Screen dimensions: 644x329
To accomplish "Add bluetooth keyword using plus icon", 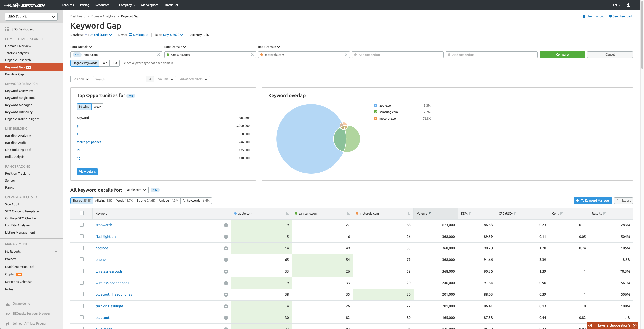I will pyautogui.click(x=226, y=318).
